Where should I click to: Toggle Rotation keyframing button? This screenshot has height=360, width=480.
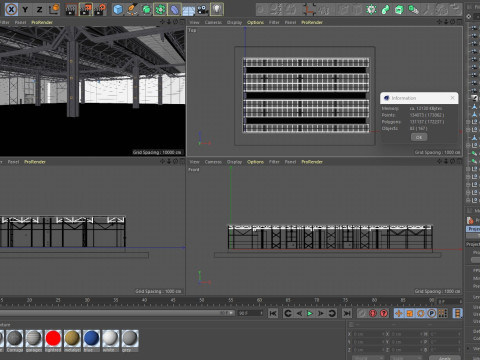[x=421, y=313]
